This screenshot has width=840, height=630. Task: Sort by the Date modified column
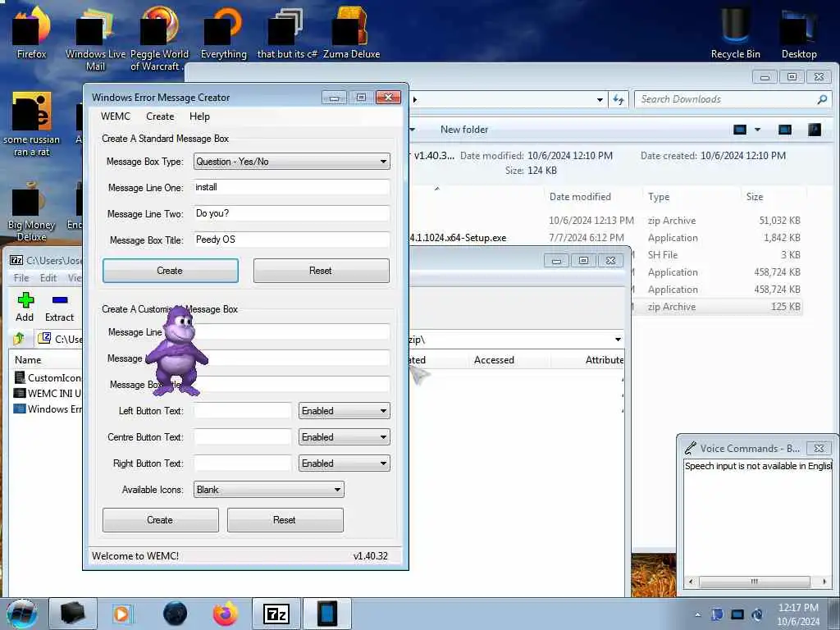point(580,197)
